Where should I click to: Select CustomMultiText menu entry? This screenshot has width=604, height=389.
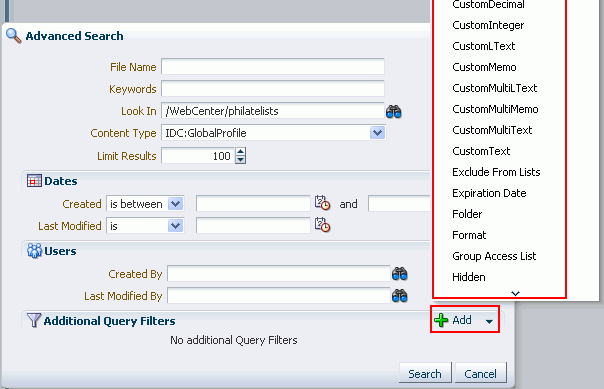pyautogui.click(x=492, y=130)
